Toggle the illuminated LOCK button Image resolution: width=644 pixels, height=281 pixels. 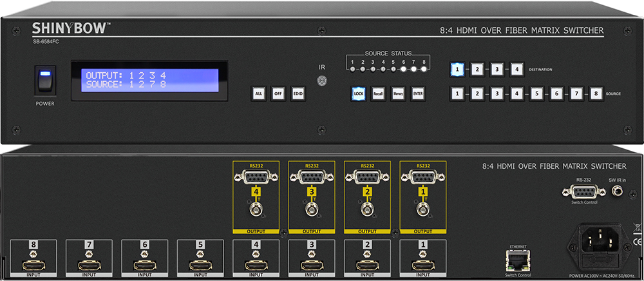(358, 93)
